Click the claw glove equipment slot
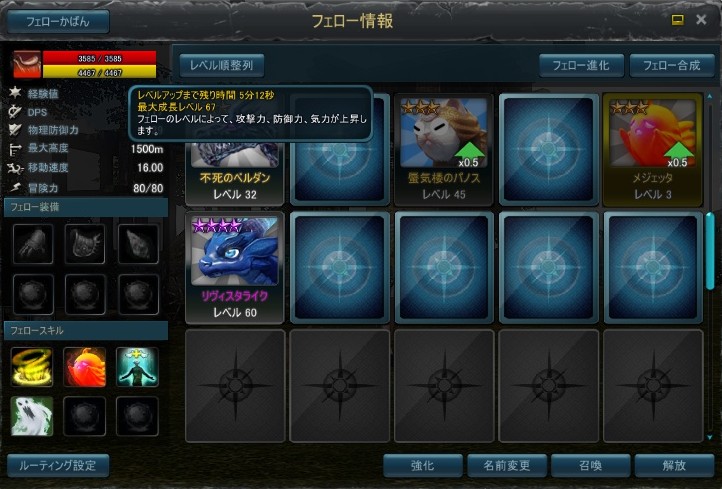The width and height of the screenshot is (722, 489). point(33,244)
